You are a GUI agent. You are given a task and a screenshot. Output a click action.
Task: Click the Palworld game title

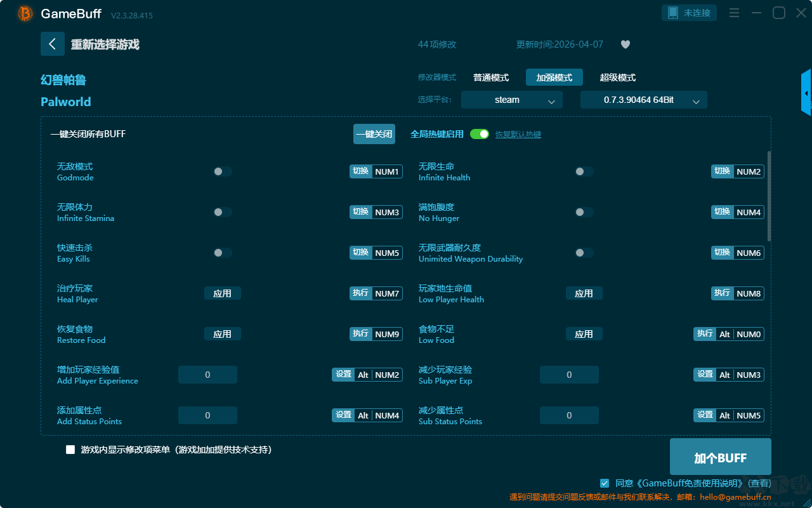[x=66, y=102]
